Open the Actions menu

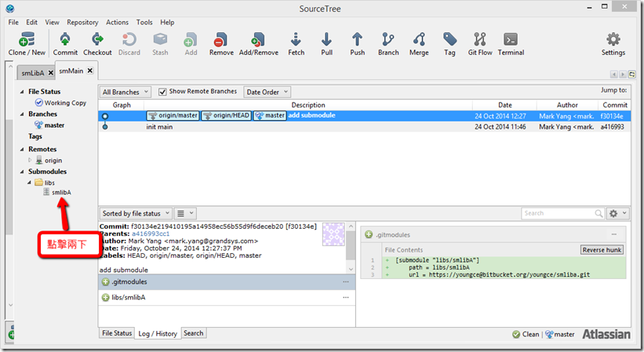pyautogui.click(x=117, y=22)
